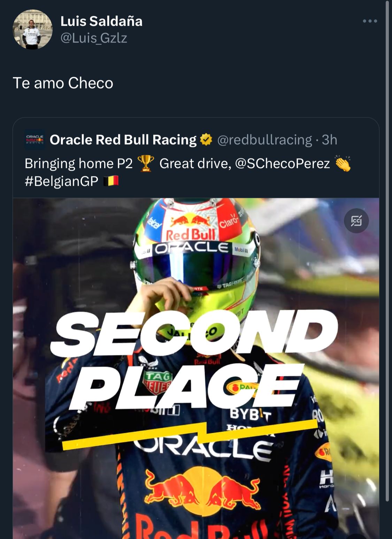
Task: Click the "Bringing home P2" quoted text
Action: (x=79, y=163)
